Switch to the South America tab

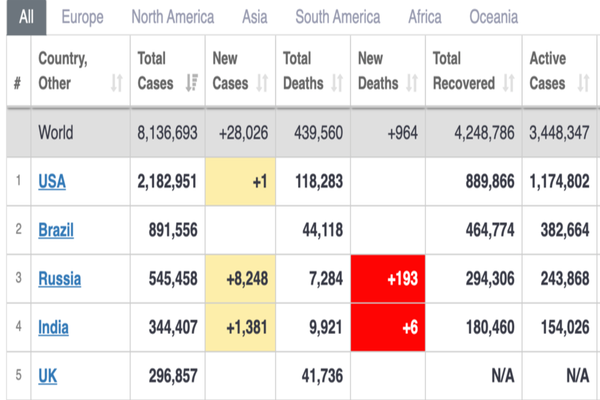(x=337, y=17)
